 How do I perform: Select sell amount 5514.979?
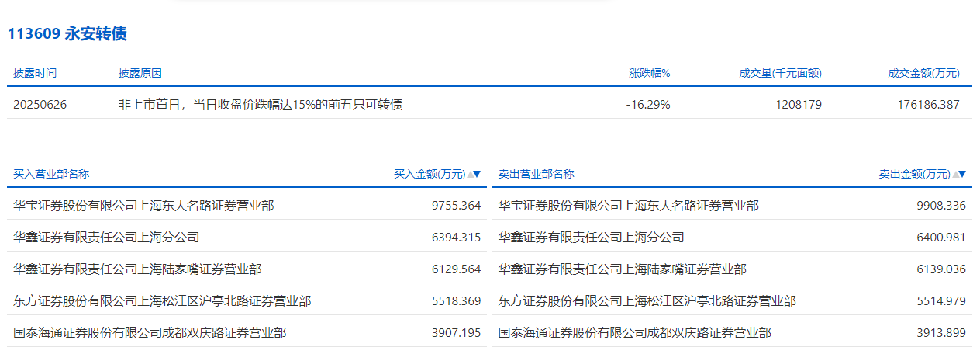click(x=941, y=300)
